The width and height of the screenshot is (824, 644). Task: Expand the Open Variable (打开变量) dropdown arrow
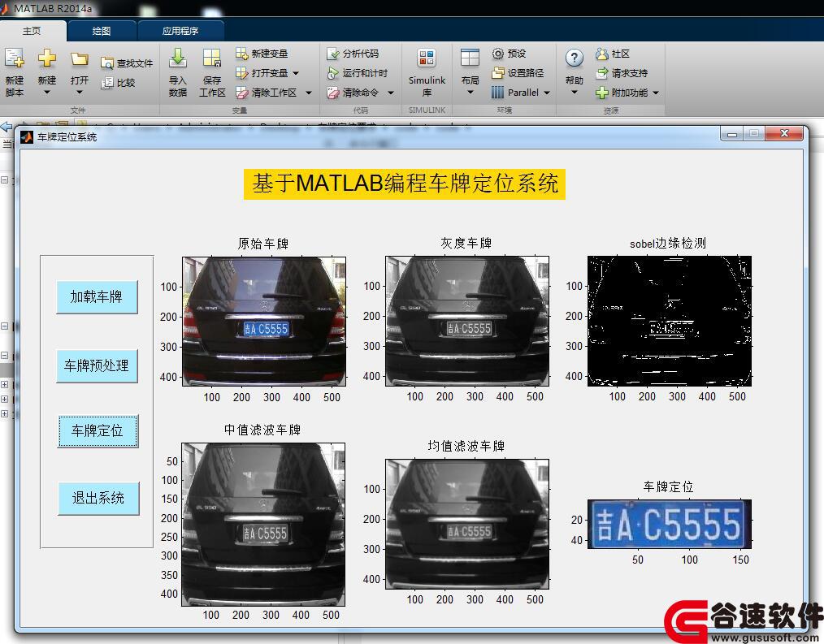[296, 73]
